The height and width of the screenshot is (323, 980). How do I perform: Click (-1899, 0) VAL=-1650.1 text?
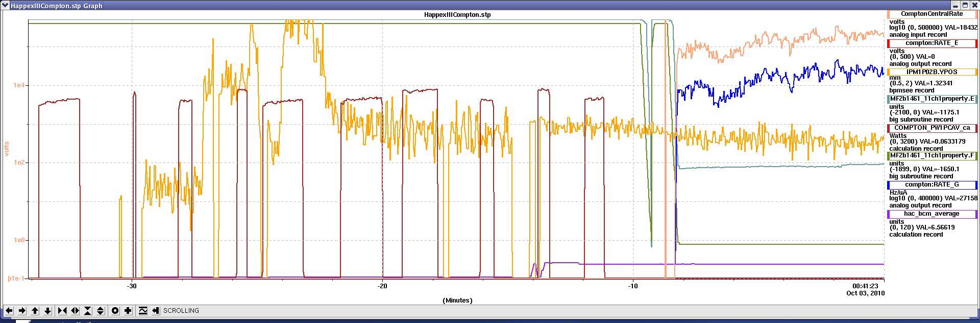tap(924, 169)
